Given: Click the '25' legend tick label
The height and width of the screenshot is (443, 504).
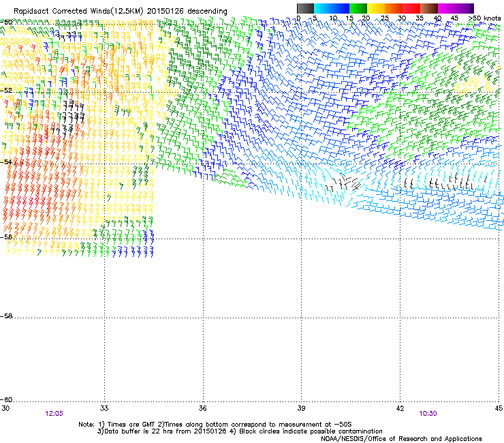Looking at the screenshot, I should tap(385, 18).
